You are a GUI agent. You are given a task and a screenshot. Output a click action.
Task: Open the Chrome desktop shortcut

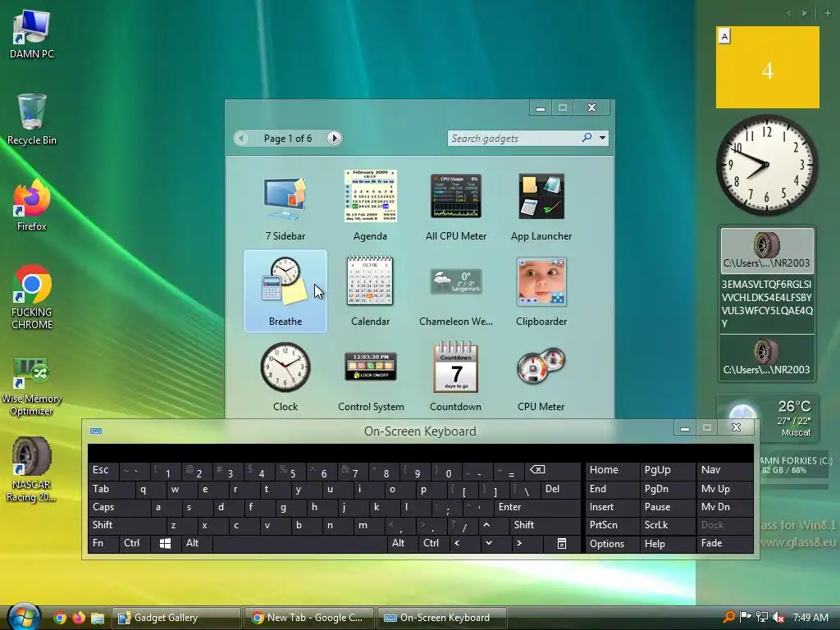(32, 297)
